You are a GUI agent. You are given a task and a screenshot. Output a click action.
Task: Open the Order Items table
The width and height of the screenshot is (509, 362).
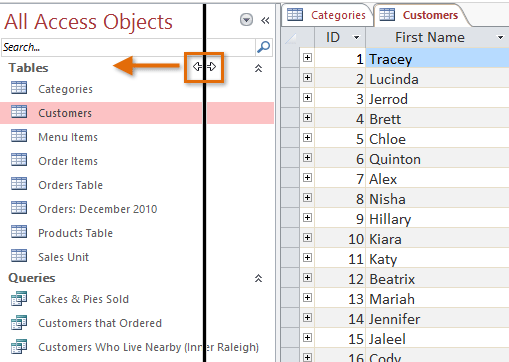tap(68, 161)
